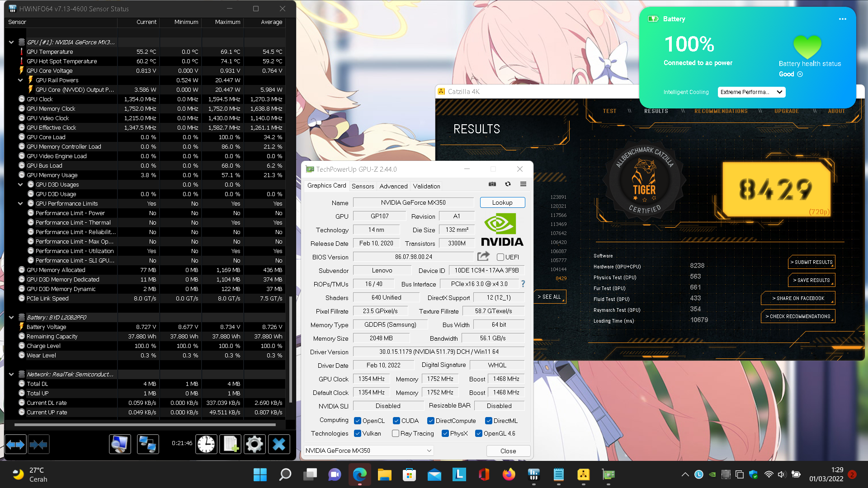Open Catzilla UPGRADE tab
Screen dimensions: 868x488
pos(787,111)
